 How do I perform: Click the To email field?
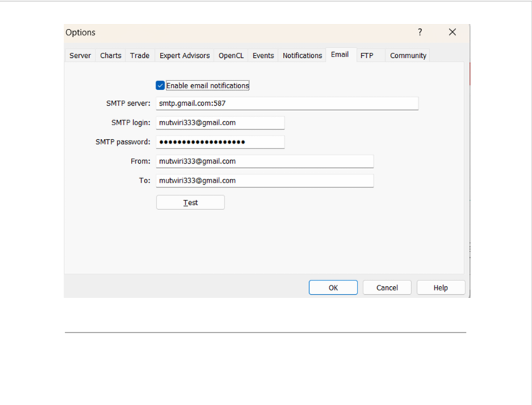265,181
